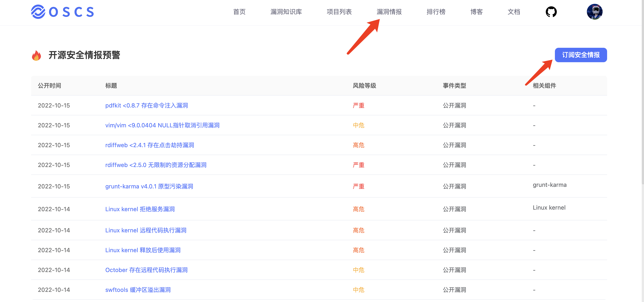The height and width of the screenshot is (302, 644).
Task: Open swftools 缓冲区溢出漏洞 link
Action: [x=138, y=290]
